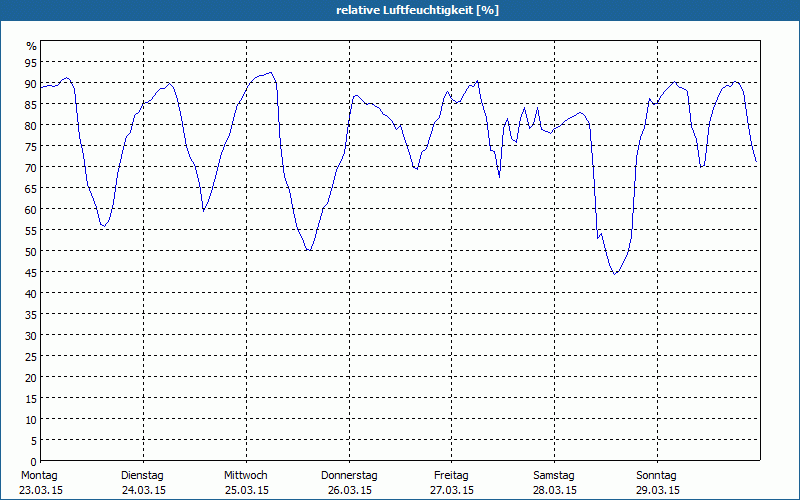
Task: Select the Mittwoch 25.03.15 axis label
Action: 246,483
